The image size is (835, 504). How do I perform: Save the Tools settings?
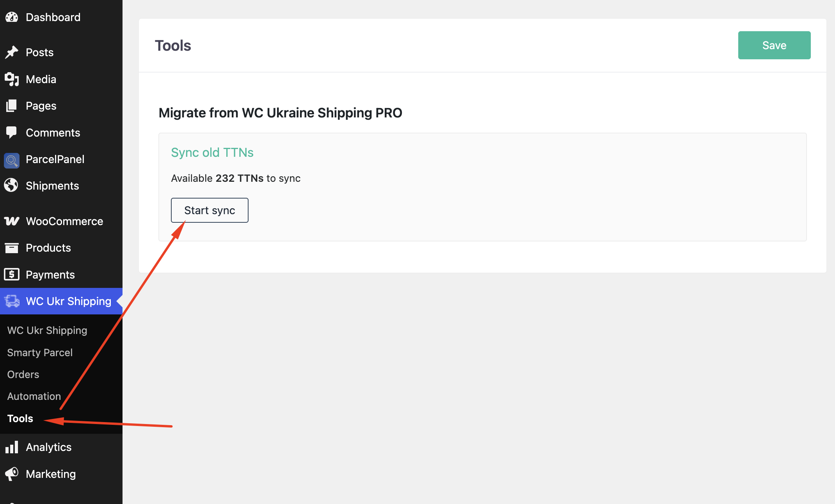point(774,45)
